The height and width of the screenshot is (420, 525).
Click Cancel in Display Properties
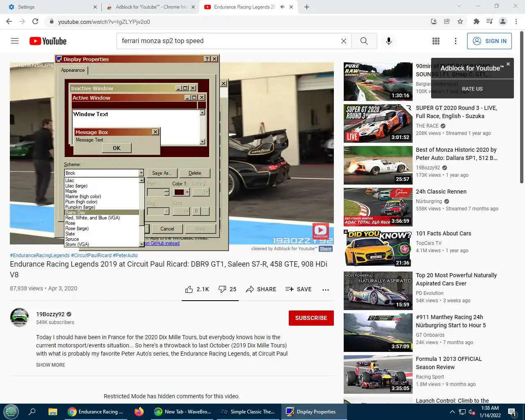[167, 229]
